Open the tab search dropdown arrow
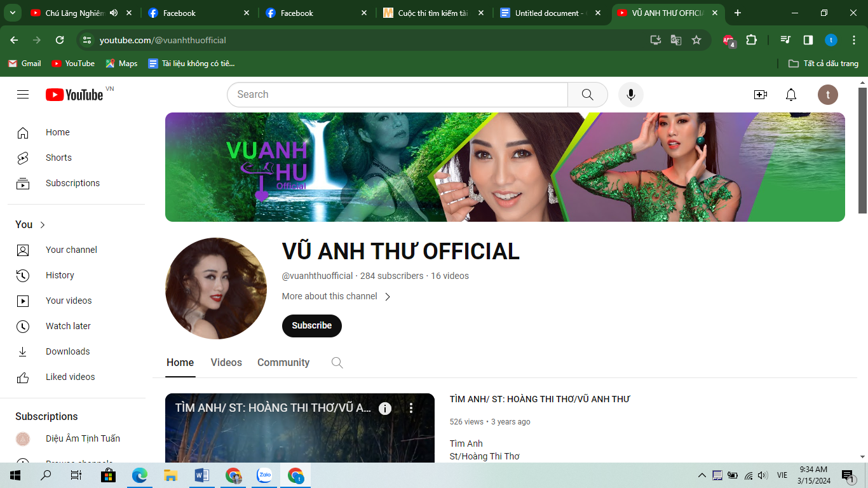The image size is (868, 488). click(x=12, y=13)
